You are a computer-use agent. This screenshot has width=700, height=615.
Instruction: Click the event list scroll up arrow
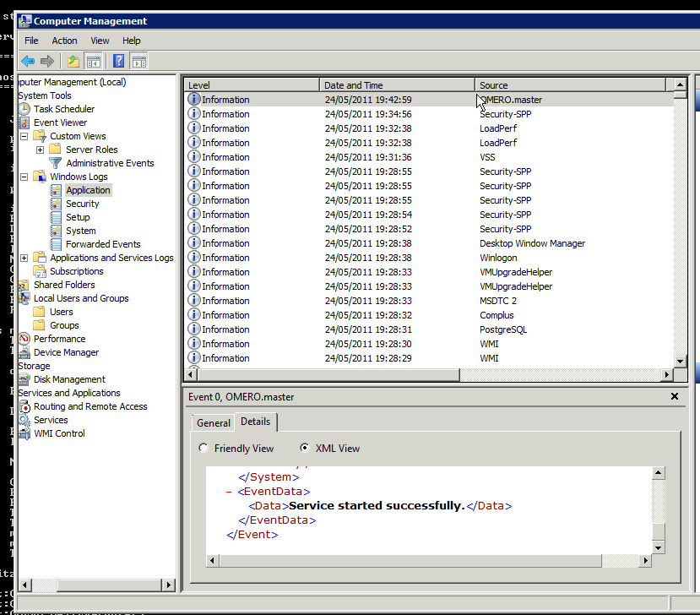point(680,84)
